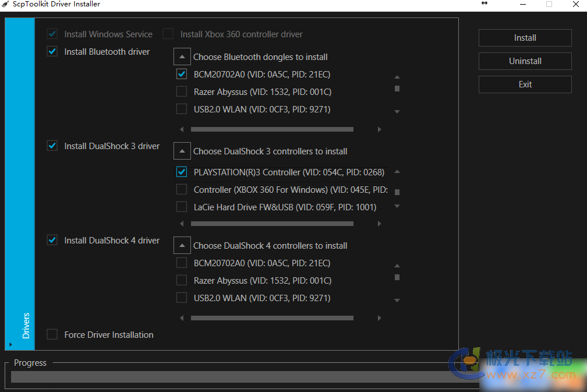Click scroll up arrow in Bluetooth dongles list

coord(397,77)
